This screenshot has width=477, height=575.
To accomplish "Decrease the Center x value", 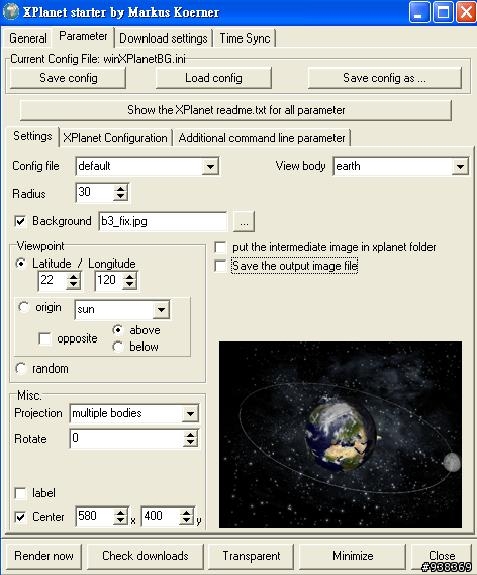I will coord(120,521).
